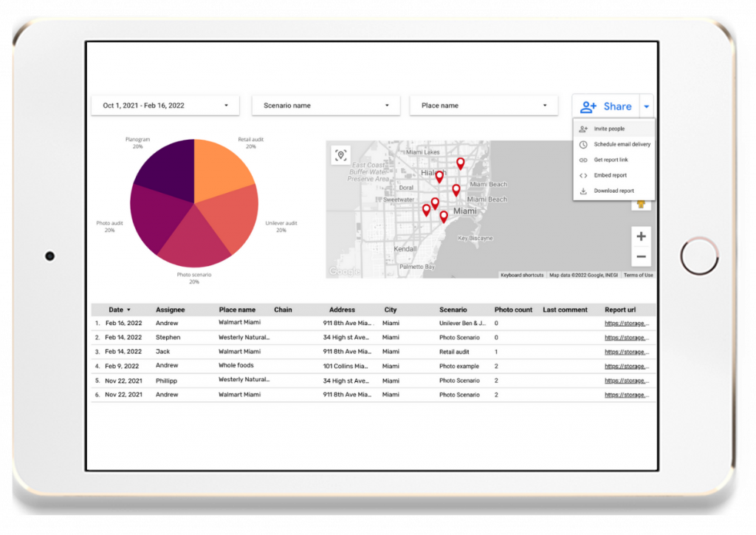Click the clock icon beside Schedule email delivery
Image resolution: width=756 pixels, height=535 pixels.
[583, 144]
